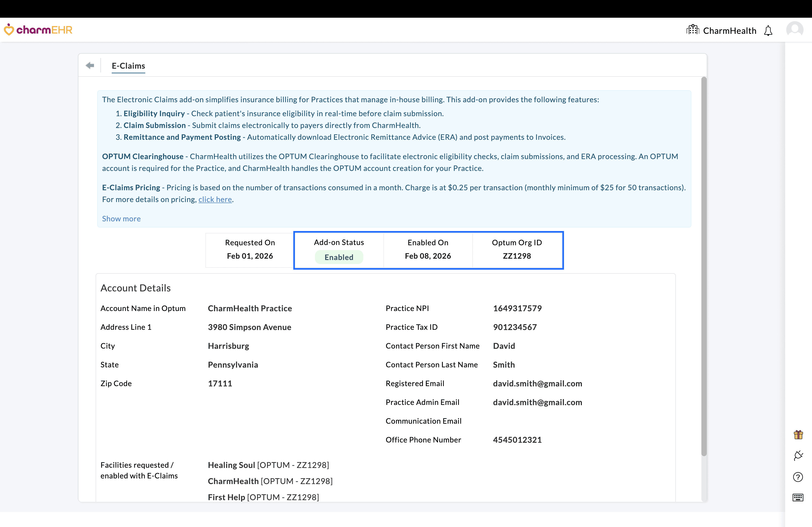812x527 pixels.
Task: Click contact last name Smith
Action: click(503, 365)
